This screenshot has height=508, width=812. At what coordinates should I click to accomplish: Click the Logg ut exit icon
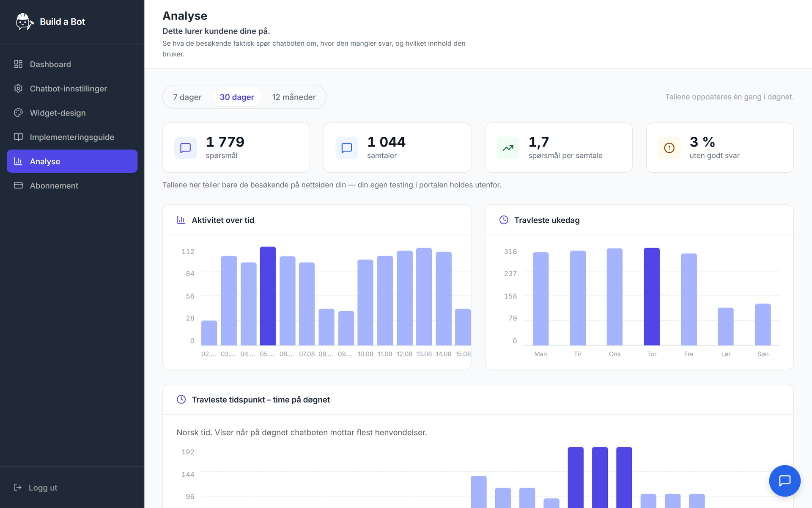click(x=18, y=488)
